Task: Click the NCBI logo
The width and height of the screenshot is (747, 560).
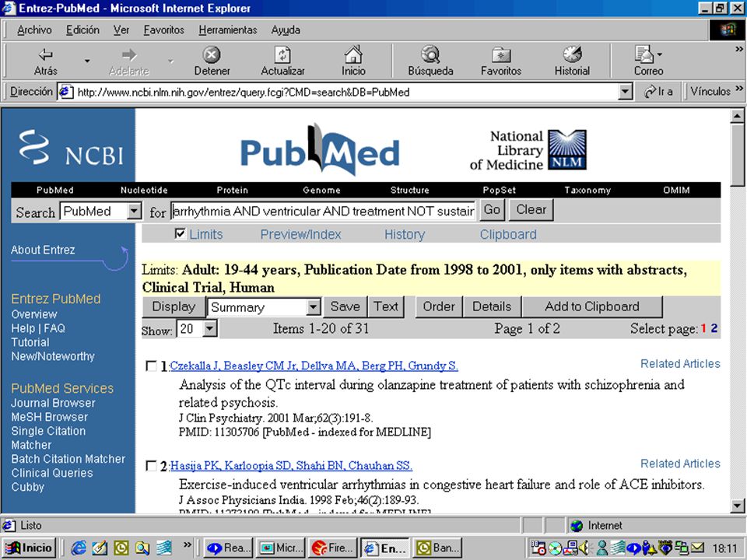Action: 71,148
